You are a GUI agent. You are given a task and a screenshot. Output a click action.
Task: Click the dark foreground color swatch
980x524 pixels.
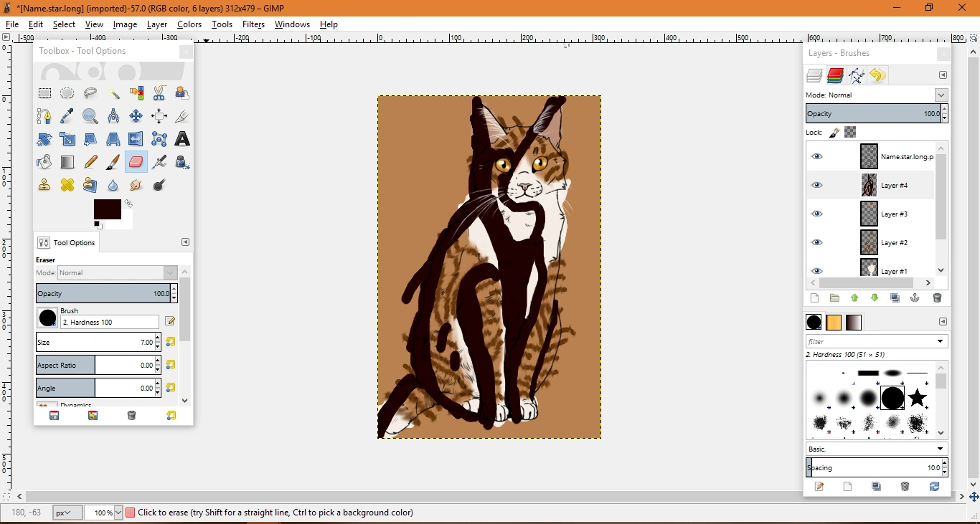tap(108, 209)
